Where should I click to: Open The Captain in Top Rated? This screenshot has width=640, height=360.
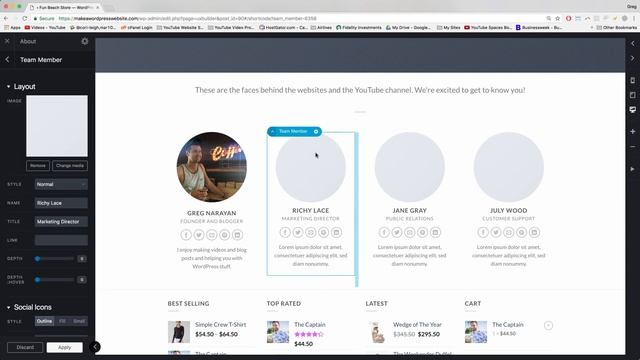coord(310,324)
